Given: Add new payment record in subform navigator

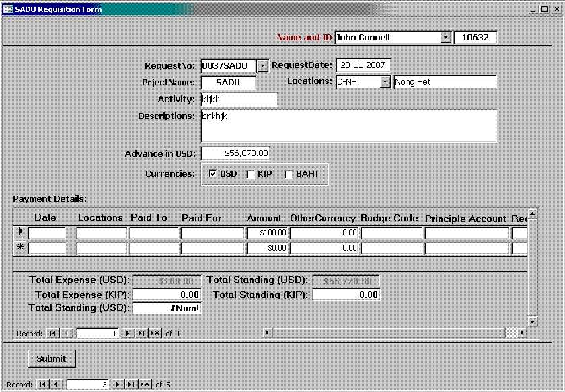Looking at the screenshot, I should [x=155, y=333].
